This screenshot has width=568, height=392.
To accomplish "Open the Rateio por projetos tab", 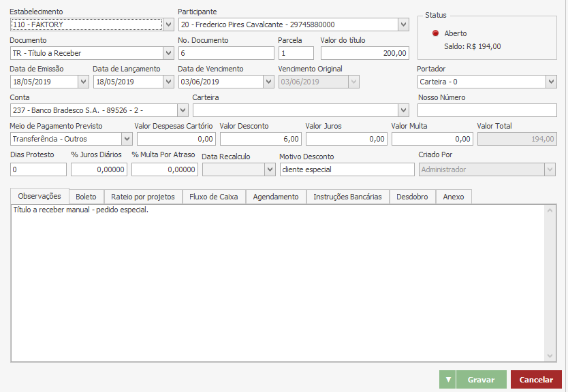I will coord(143,197).
